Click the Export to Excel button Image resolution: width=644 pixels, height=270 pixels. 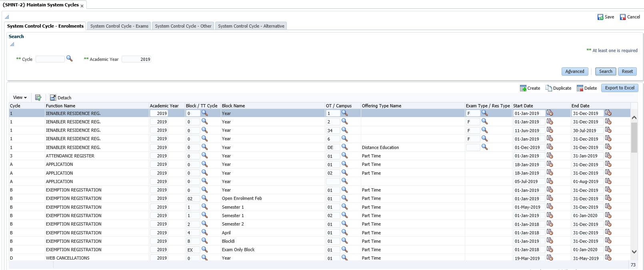(619, 88)
